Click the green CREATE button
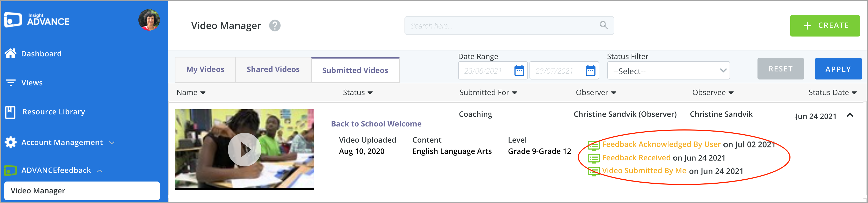 tap(825, 26)
